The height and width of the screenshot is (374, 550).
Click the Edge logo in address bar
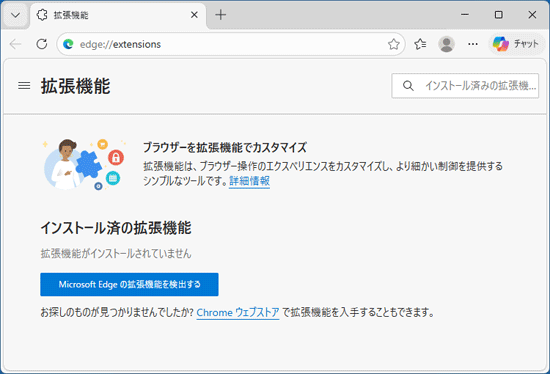click(x=68, y=44)
